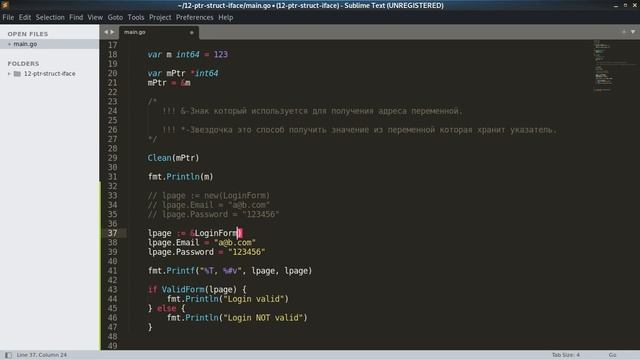Click the fmt.Printf line with %T format
This screenshot has height=360, width=640.
[x=230, y=271]
